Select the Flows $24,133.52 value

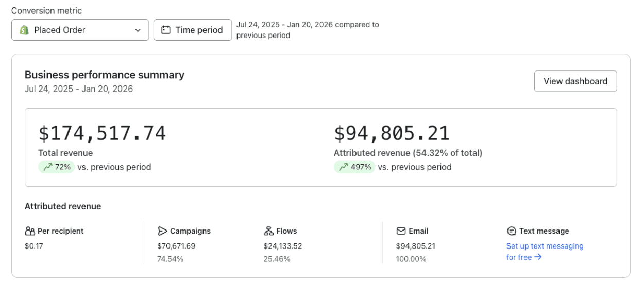pyautogui.click(x=282, y=246)
